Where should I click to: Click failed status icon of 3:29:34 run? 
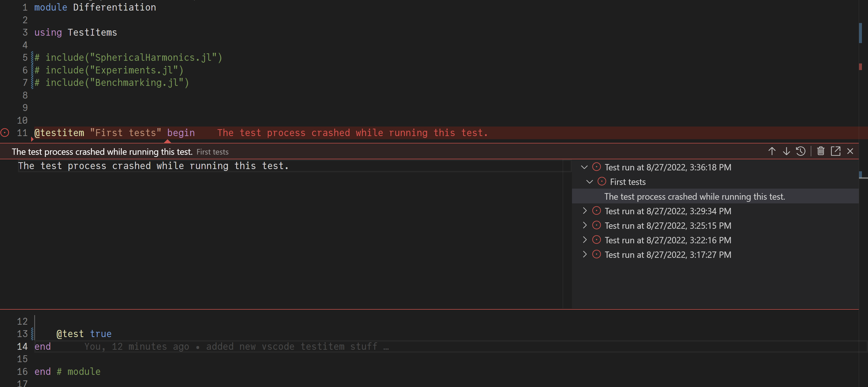[597, 211]
